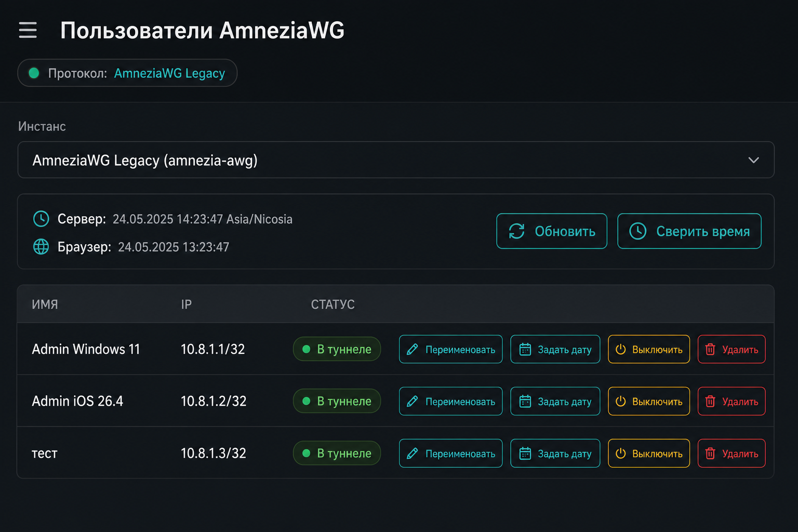This screenshot has width=798, height=532.
Task: Click the pencil icon in Admin iOS 26.4 row
Action: point(413,401)
